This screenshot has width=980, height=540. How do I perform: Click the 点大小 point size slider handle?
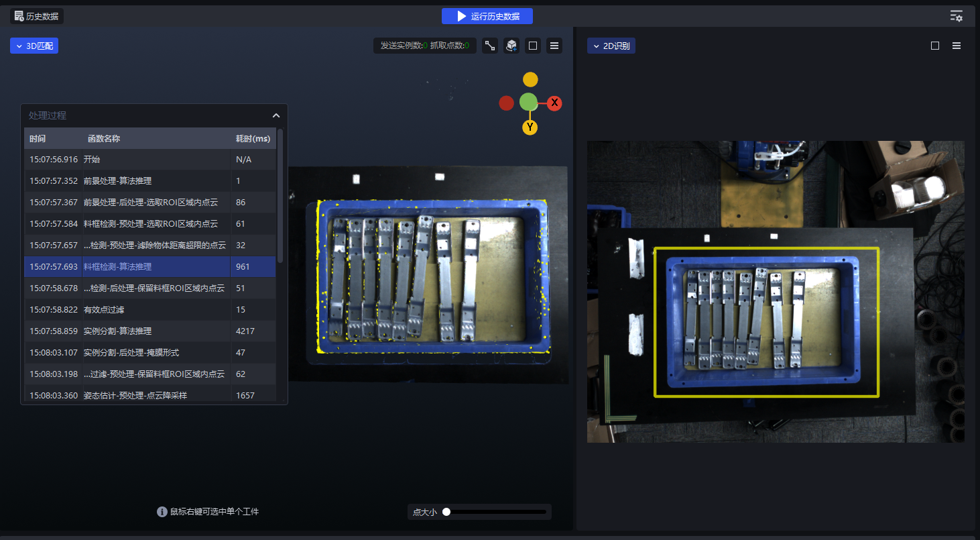pos(446,512)
